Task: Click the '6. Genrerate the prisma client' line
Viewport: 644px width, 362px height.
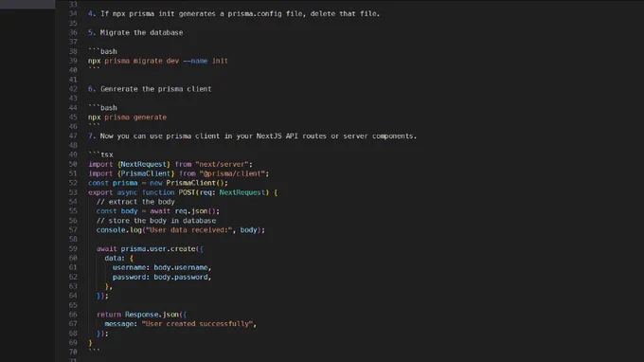Action: pyautogui.click(x=150, y=89)
